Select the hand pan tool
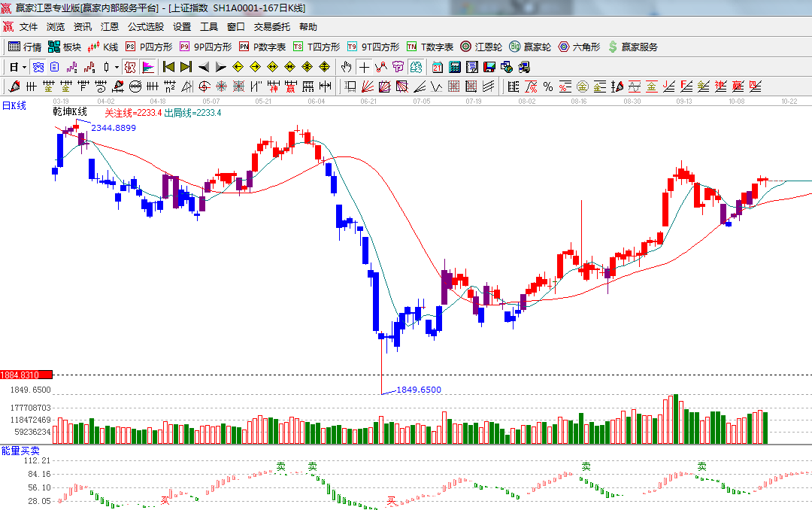Screen dimensions: 812x510 [347, 67]
